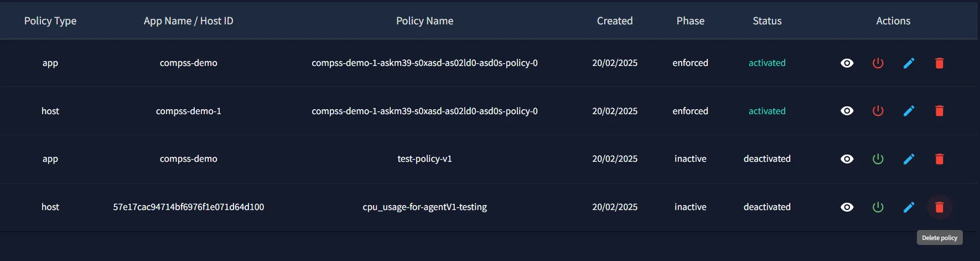Delete the enforced app compss-demo policy
This screenshot has width=980, height=261.
(939, 63)
